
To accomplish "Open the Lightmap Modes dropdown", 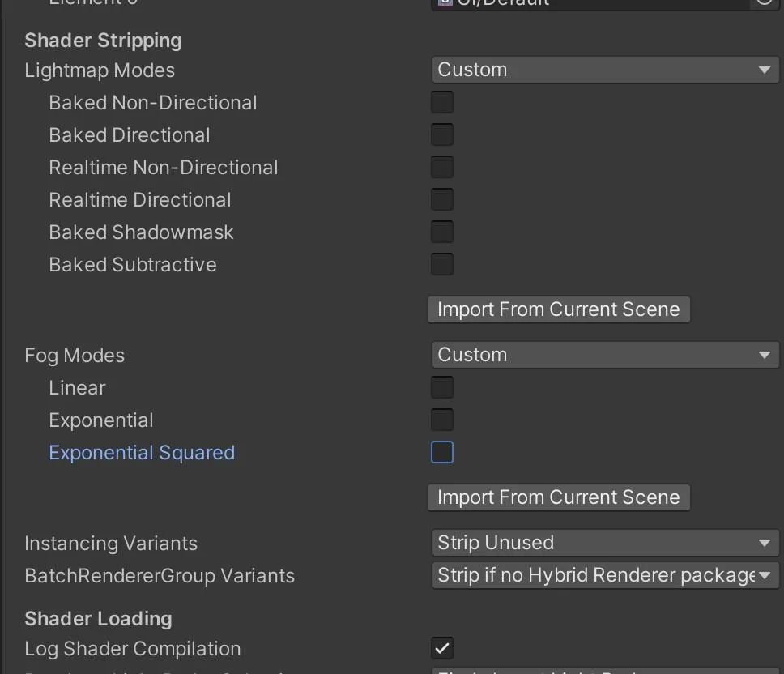I will 604,70.
